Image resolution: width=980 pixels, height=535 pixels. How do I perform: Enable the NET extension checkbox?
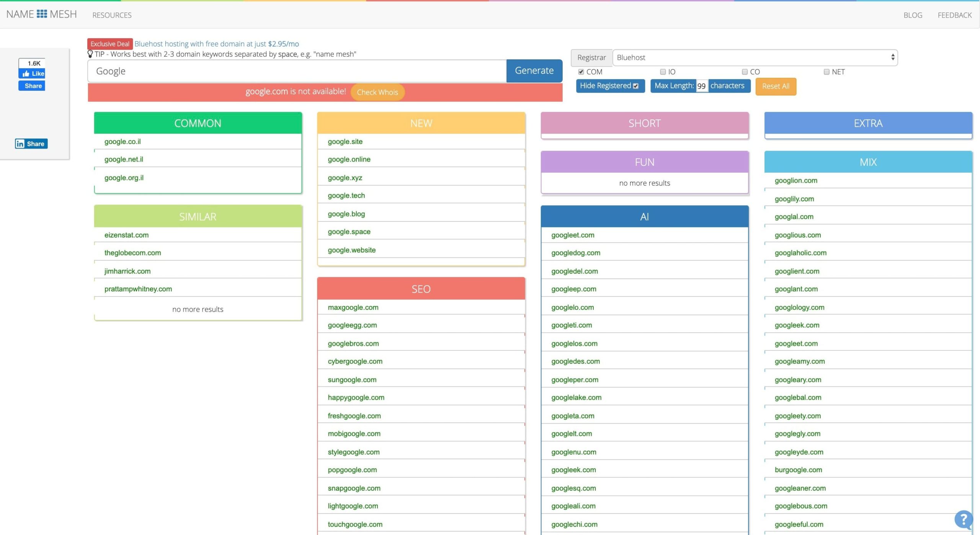point(826,72)
